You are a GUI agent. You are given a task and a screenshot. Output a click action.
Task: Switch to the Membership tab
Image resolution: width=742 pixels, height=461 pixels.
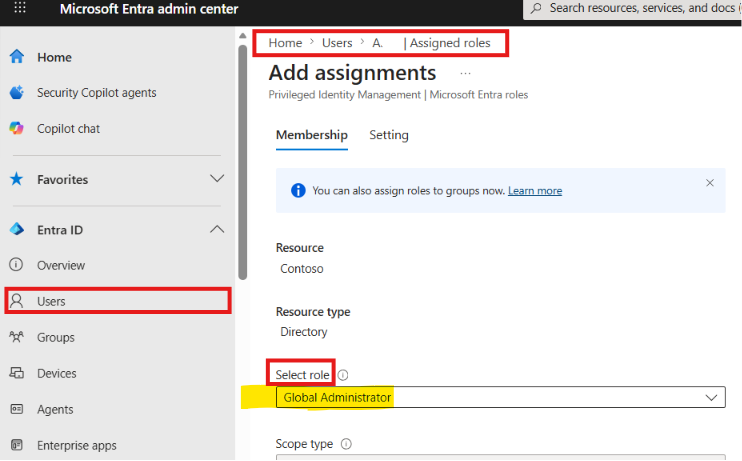tap(312, 135)
